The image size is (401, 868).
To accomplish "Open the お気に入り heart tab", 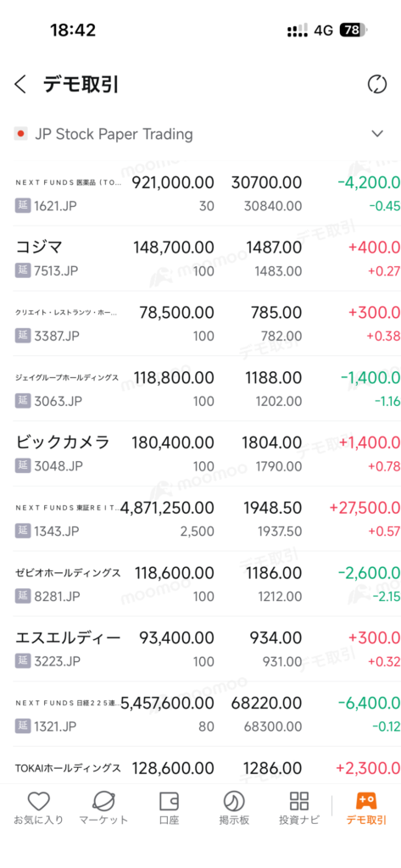I will [39, 809].
